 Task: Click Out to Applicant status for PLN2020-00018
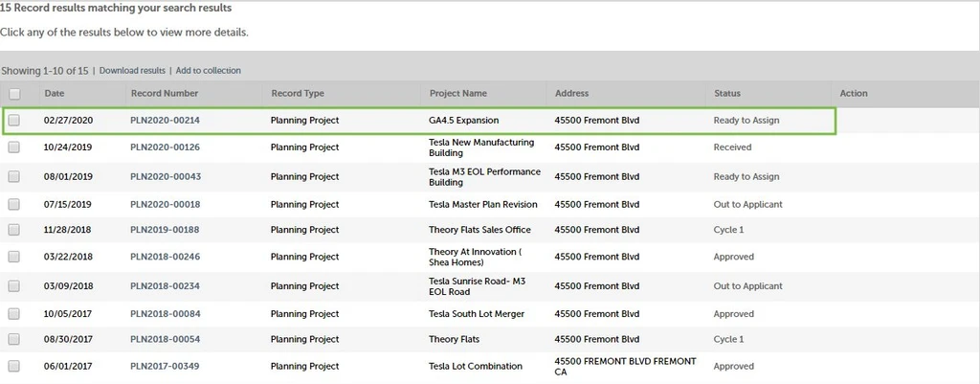[x=748, y=204]
